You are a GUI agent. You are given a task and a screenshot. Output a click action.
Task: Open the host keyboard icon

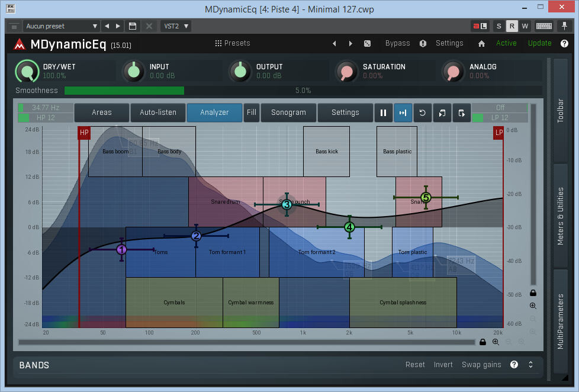pyautogui.click(x=543, y=26)
